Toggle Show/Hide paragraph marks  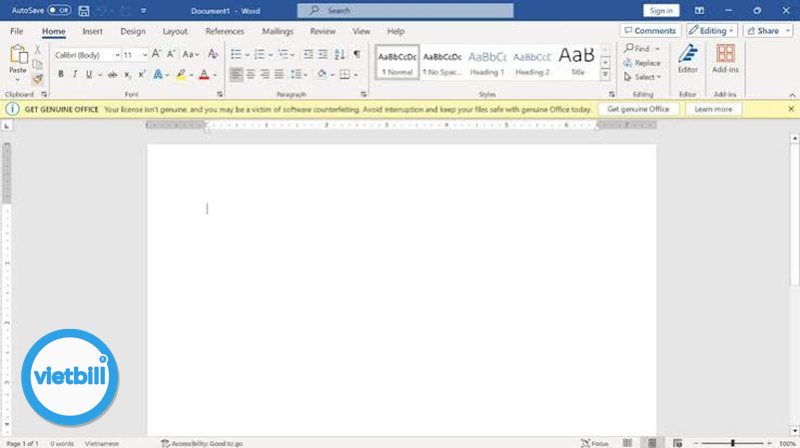tap(357, 54)
